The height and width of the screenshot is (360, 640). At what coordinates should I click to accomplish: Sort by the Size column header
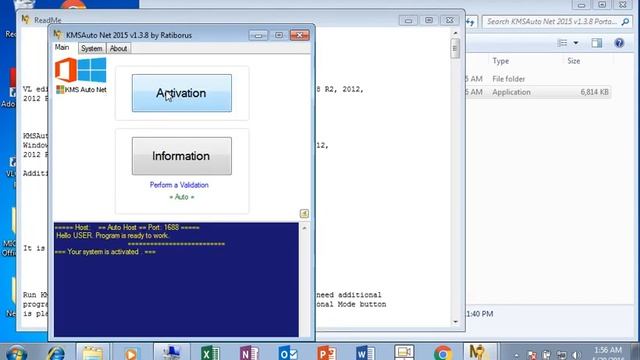pos(573,61)
